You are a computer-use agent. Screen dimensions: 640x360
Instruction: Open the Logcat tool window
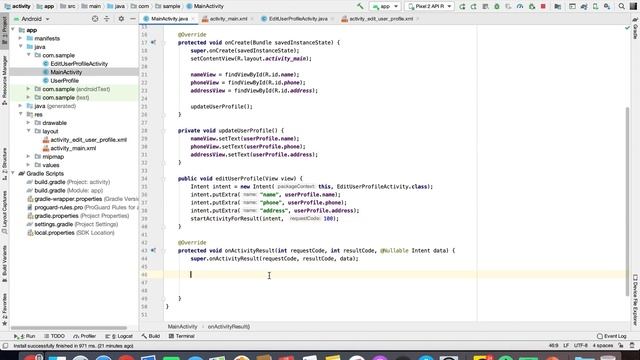click(x=119, y=336)
